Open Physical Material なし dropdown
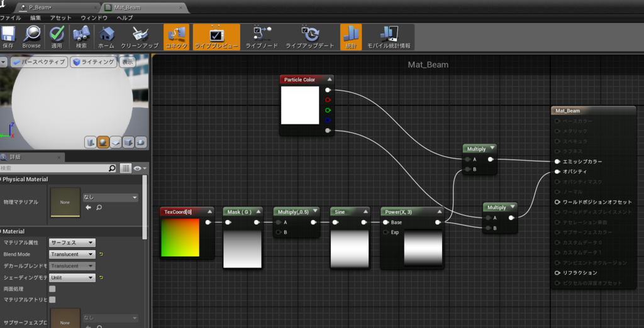644x328 pixels. [111, 197]
